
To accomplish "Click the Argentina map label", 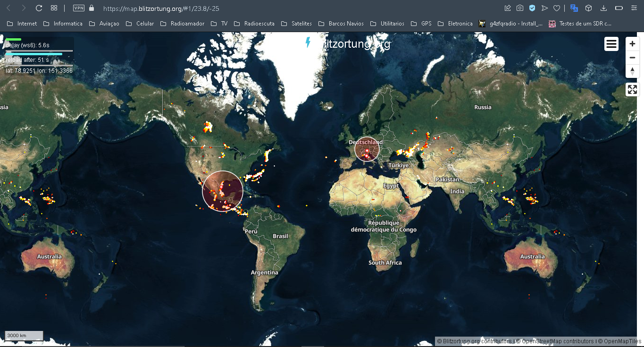I will point(264,272).
